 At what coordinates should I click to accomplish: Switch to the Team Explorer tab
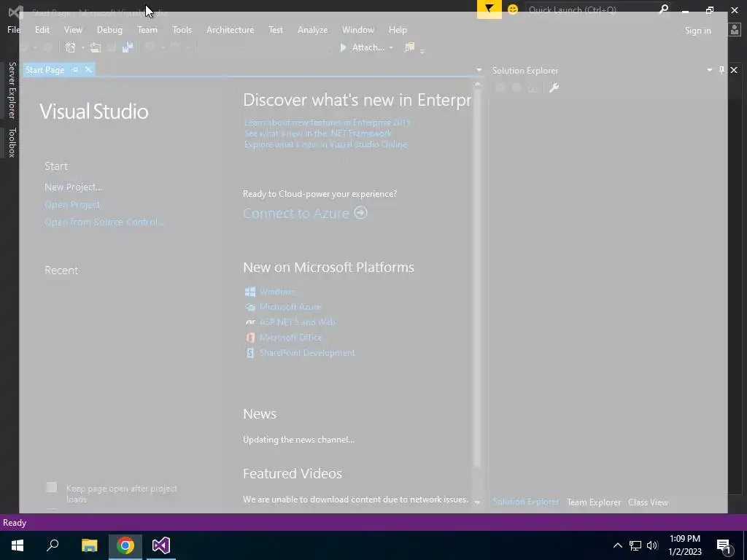[594, 502]
